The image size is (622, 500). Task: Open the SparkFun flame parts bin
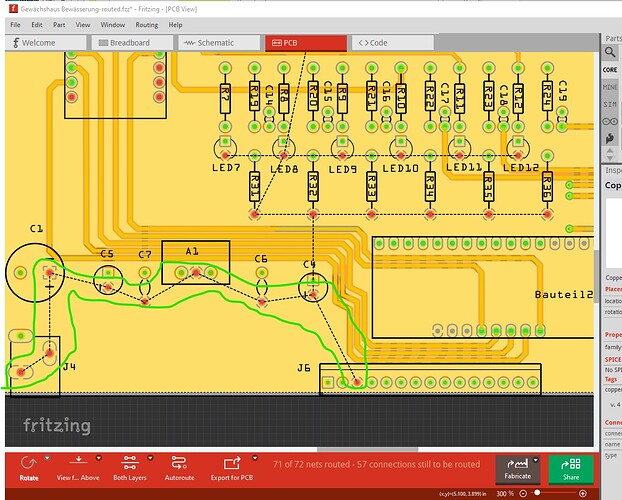[x=610, y=138]
